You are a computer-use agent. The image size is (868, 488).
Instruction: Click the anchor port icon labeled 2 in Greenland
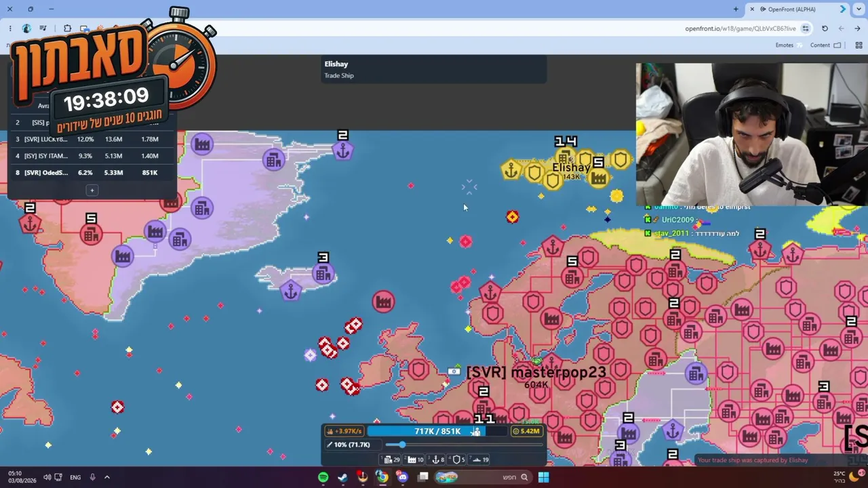[343, 151]
